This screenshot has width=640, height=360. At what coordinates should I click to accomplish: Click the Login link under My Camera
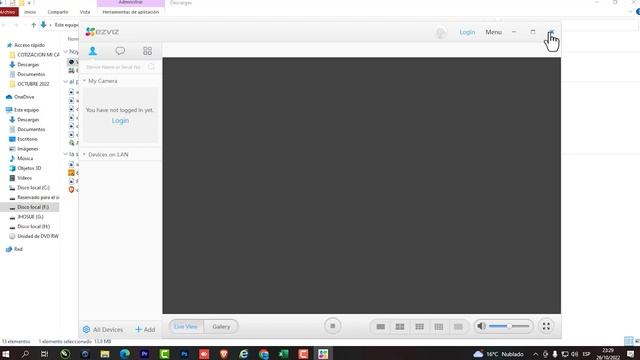pos(120,120)
